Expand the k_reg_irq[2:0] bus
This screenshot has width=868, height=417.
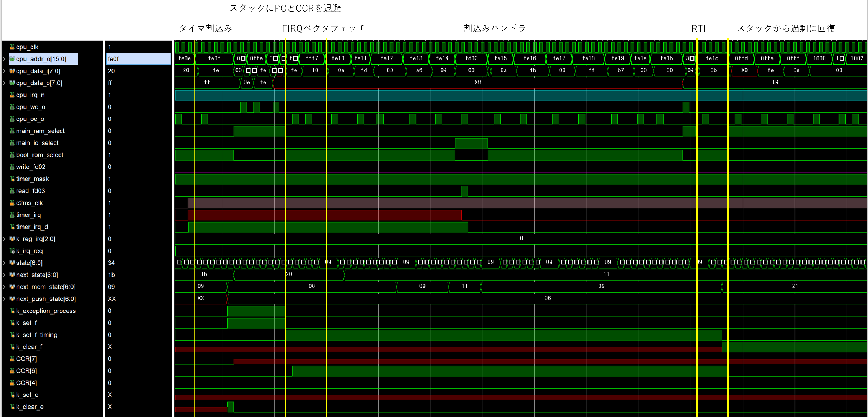(4, 239)
